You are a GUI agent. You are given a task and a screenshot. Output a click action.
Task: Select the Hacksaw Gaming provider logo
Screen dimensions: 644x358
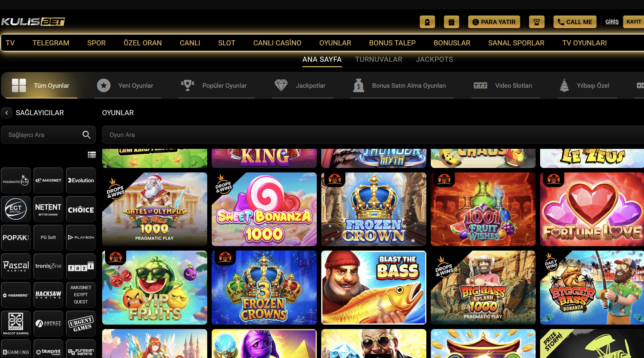48,295
